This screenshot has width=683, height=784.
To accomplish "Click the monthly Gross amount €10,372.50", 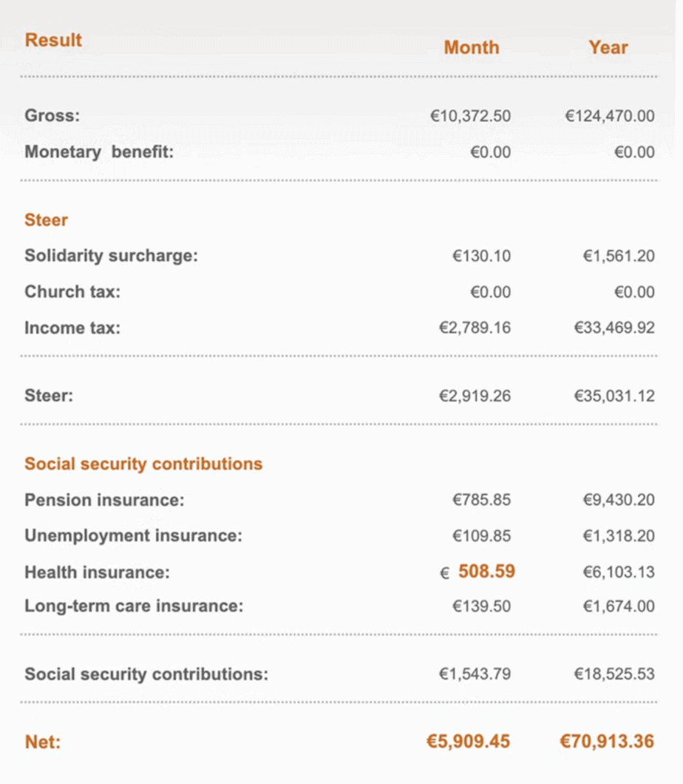I will tap(471, 116).
